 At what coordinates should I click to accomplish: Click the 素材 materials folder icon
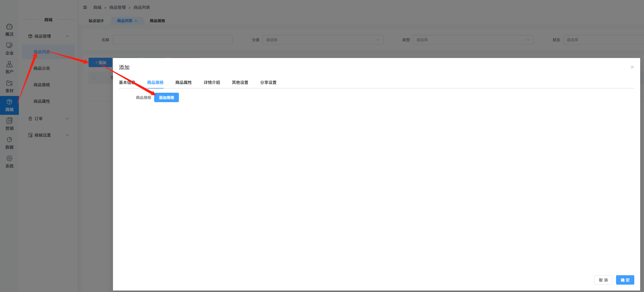(9, 86)
